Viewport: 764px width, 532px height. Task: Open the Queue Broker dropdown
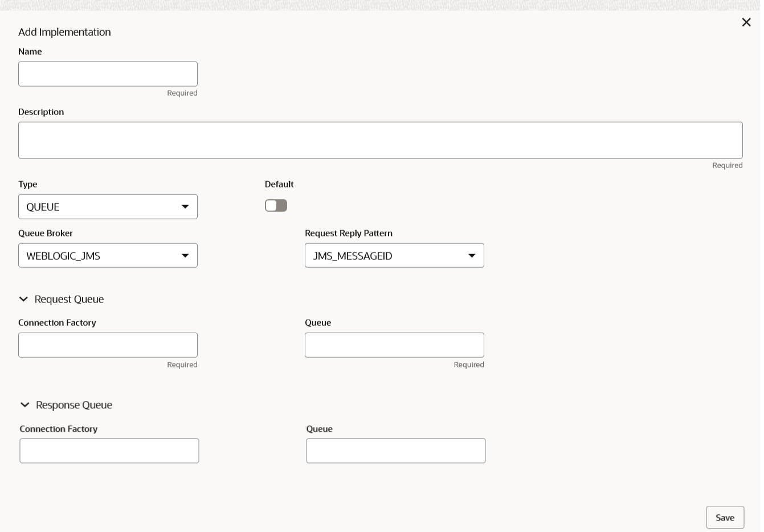[x=108, y=256]
